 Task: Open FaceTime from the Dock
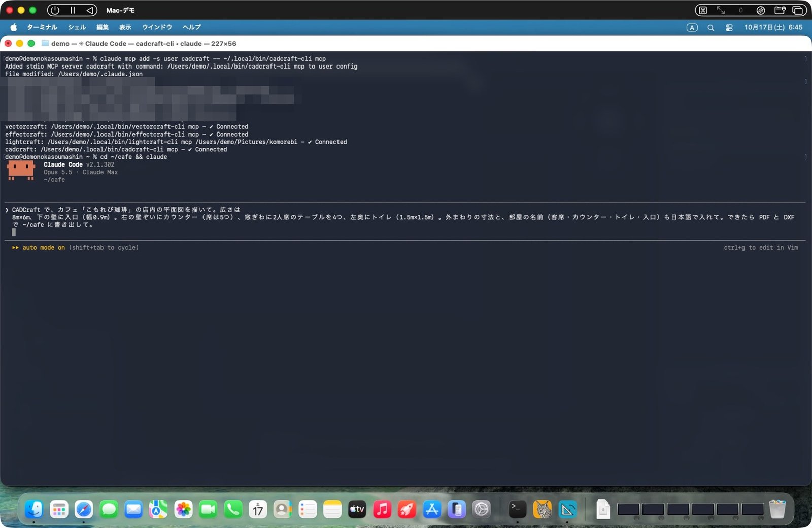(208, 509)
